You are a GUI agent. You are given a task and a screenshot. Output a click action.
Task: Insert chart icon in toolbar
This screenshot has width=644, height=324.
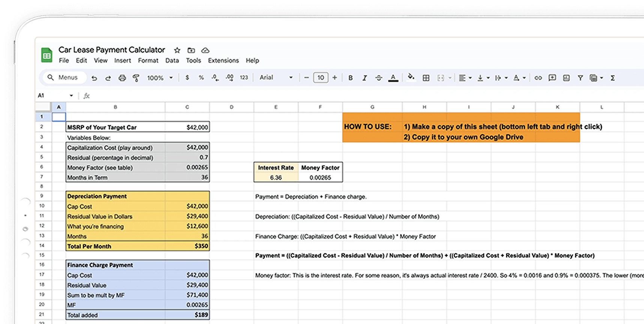566,78
